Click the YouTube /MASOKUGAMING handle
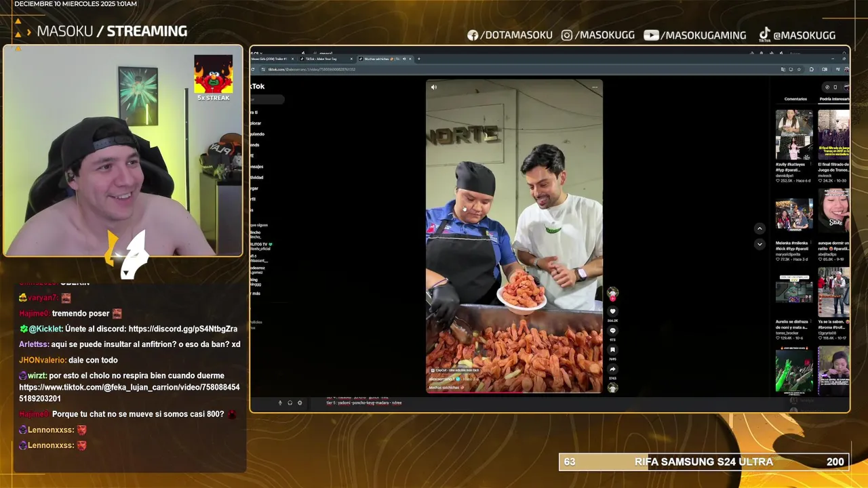The image size is (868, 488). (x=695, y=35)
